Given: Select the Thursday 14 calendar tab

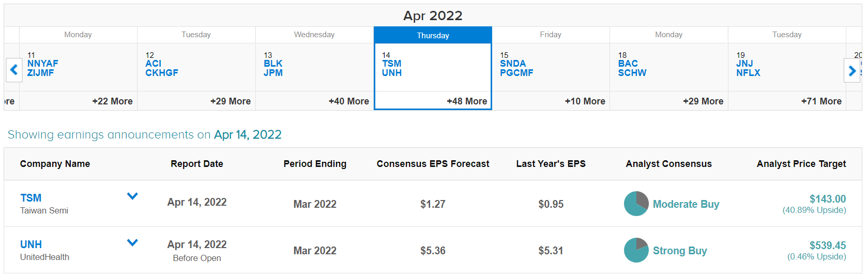Looking at the screenshot, I should 433,35.
